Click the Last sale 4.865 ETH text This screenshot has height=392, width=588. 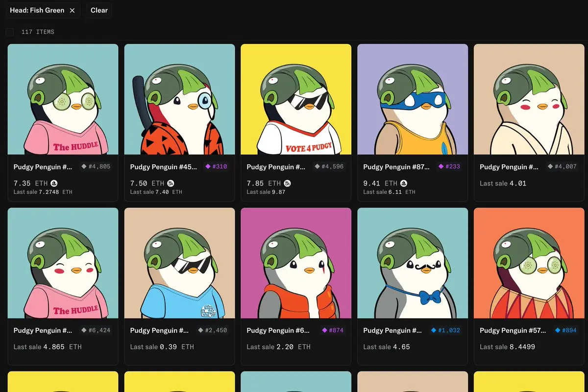point(48,346)
